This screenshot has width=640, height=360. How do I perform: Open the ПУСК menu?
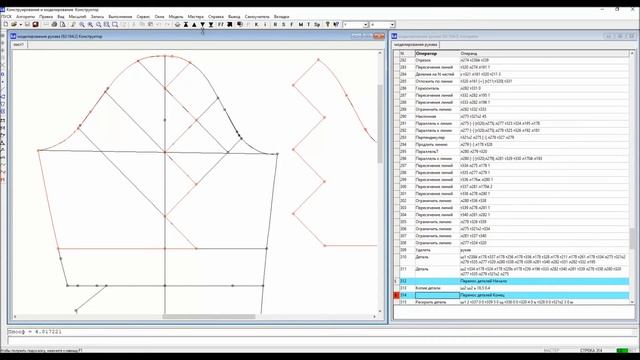(x=6, y=17)
